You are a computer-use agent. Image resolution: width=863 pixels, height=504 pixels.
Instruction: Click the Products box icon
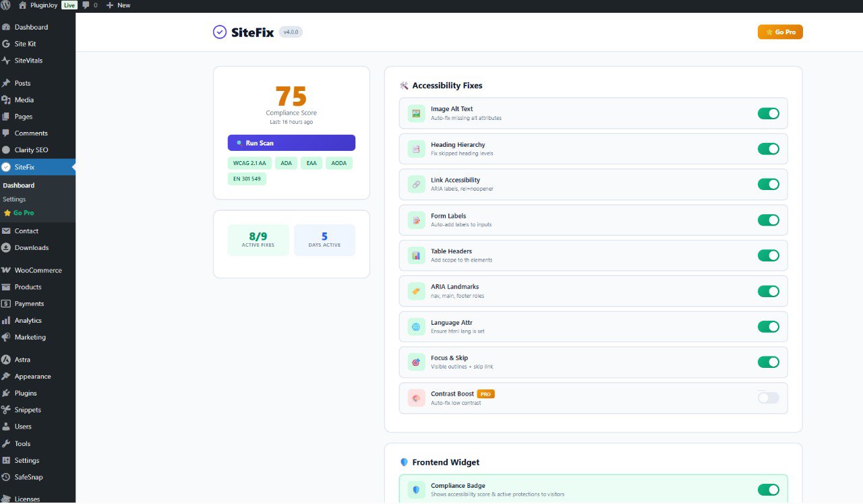coord(6,287)
